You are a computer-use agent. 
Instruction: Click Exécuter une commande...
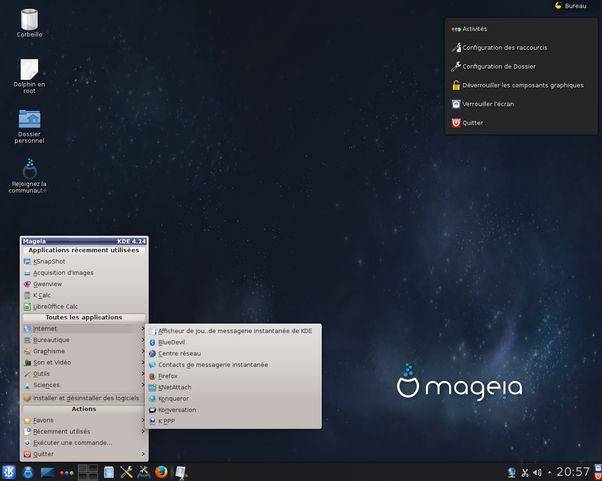point(84,443)
